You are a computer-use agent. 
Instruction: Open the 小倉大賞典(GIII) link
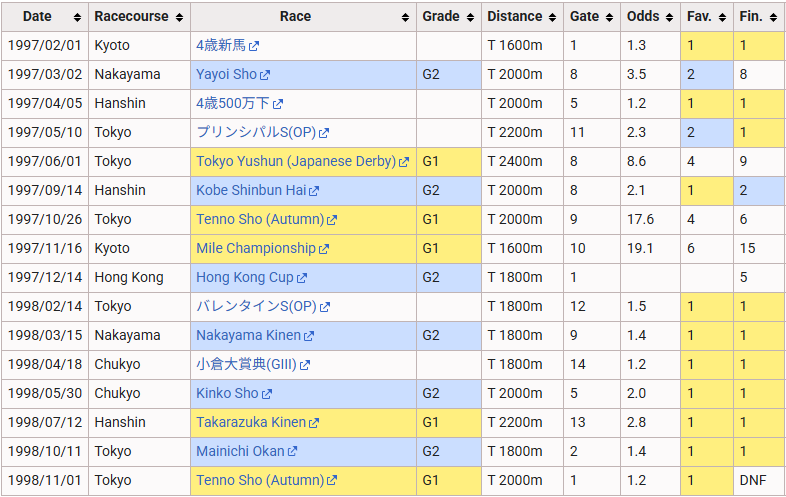click(247, 364)
